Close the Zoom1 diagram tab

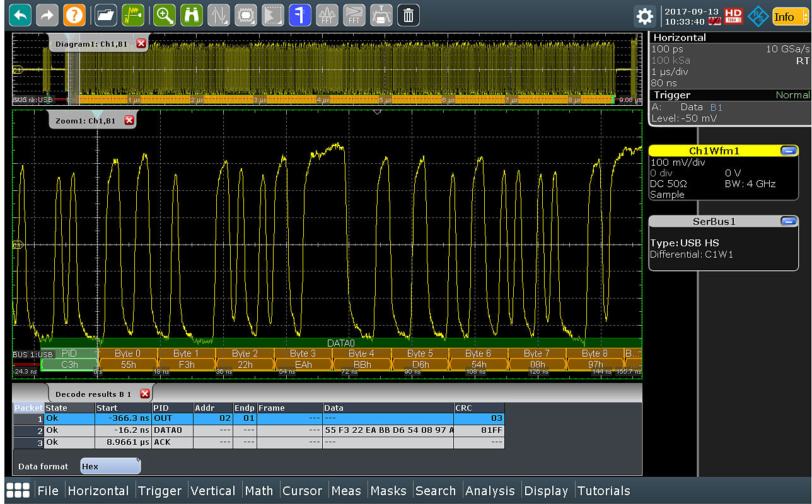tap(129, 120)
